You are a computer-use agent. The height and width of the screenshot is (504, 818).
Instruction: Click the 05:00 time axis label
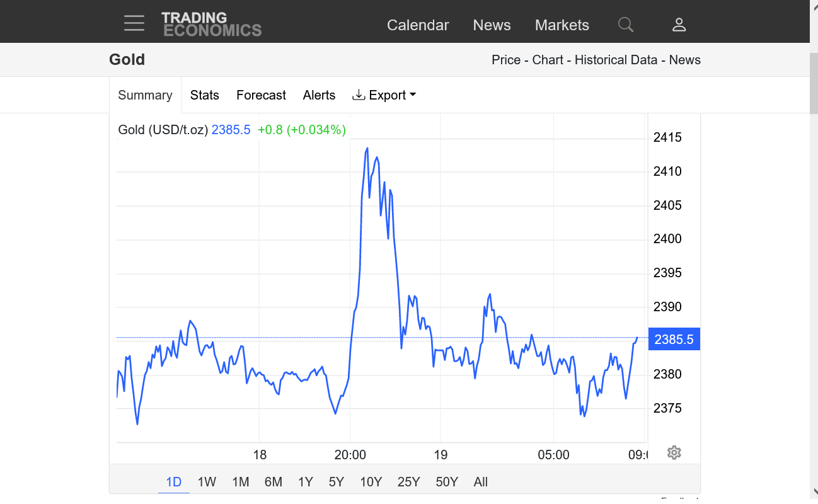pos(554,455)
